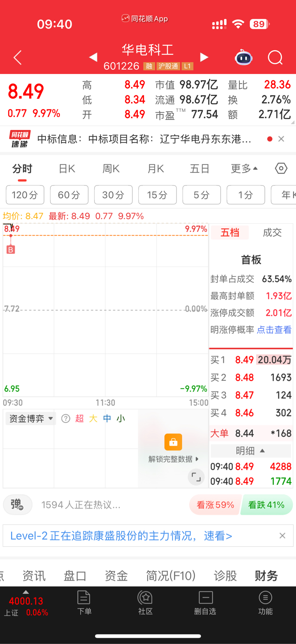
Task: Select the 30分 period button
Action: pyautogui.click(x=113, y=195)
